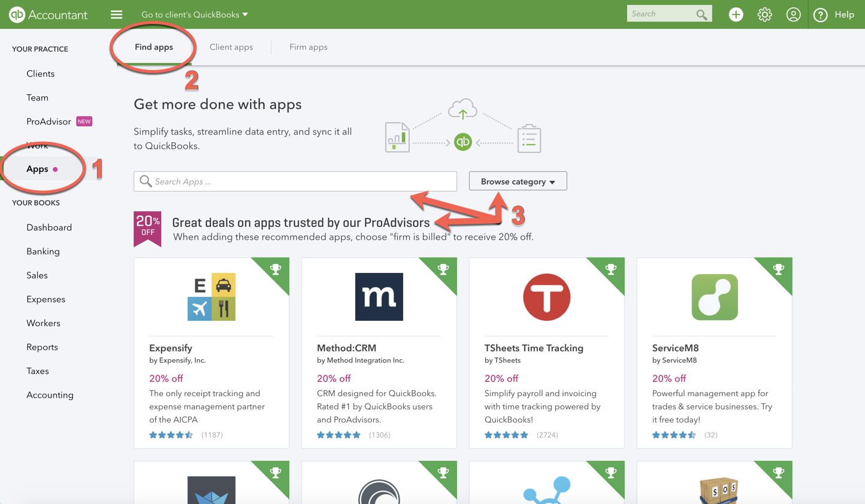Open Clients in the sidebar
865x504 pixels.
[41, 74]
